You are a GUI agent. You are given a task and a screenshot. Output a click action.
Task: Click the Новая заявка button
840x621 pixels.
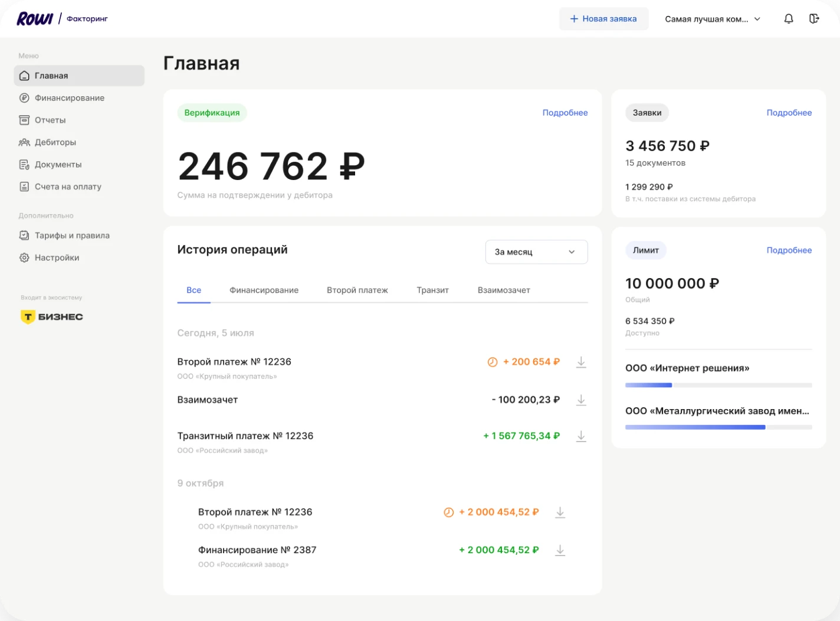pyautogui.click(x=603, y=19)
